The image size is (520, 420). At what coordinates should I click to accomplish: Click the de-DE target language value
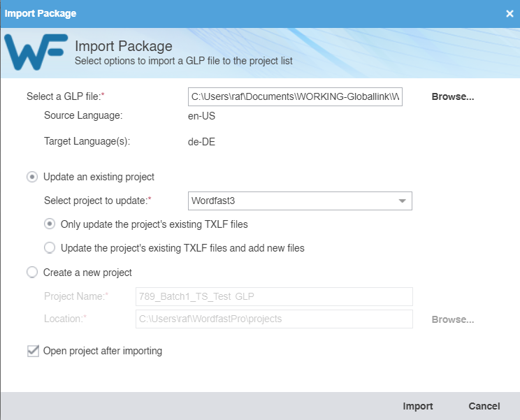(202, 141)
